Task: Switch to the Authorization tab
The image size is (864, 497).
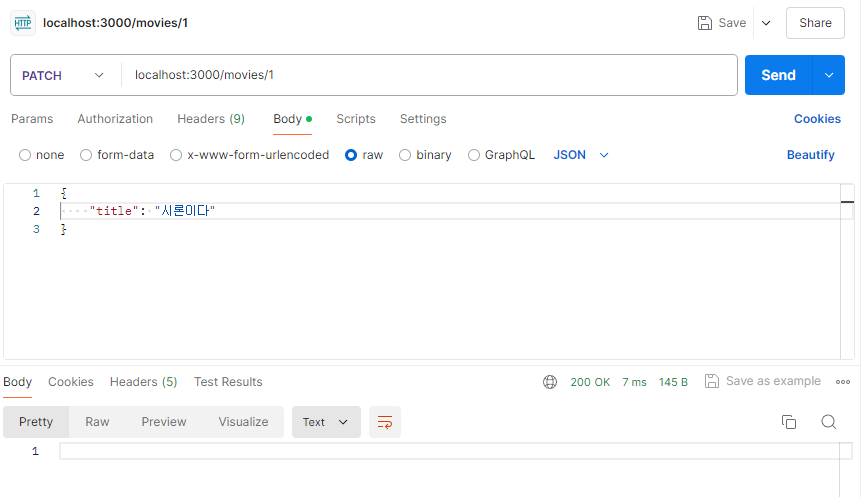Action: [115, 119]
